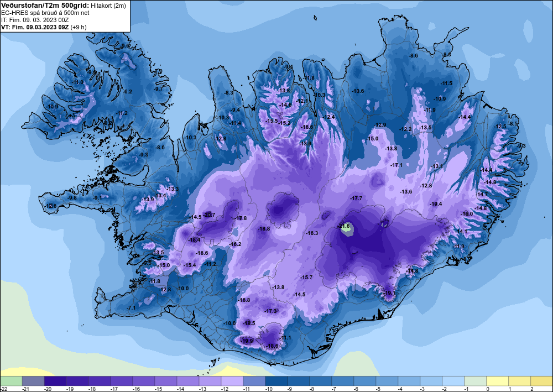Click the dark purple -20 legend swatch
Image resolution: width=553 pixels, height=392 pixels.
(55, 381)
